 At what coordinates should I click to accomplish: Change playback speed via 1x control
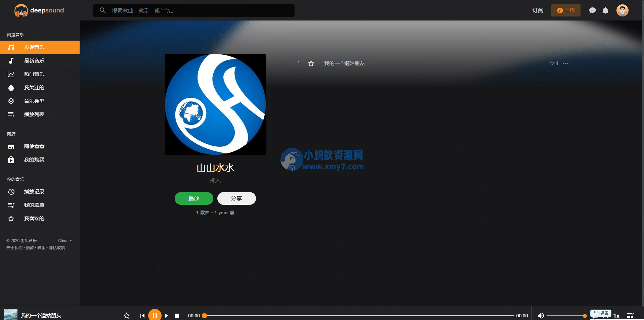coord(617,315)
